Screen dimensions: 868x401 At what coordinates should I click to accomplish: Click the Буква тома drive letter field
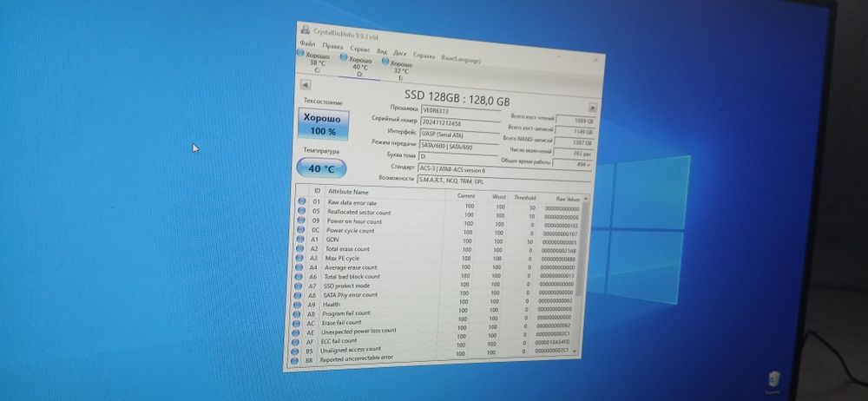point(457,157)
